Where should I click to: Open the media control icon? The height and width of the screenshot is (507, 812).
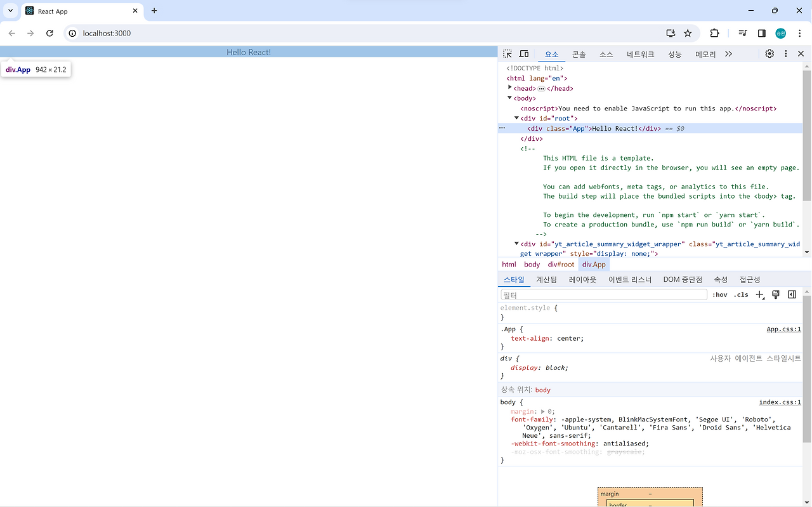743,33
